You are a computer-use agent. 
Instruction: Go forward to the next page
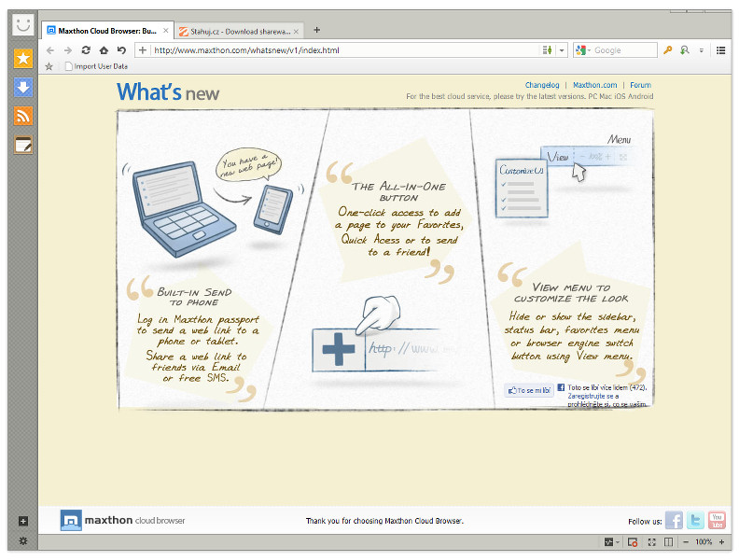(68, 50)
